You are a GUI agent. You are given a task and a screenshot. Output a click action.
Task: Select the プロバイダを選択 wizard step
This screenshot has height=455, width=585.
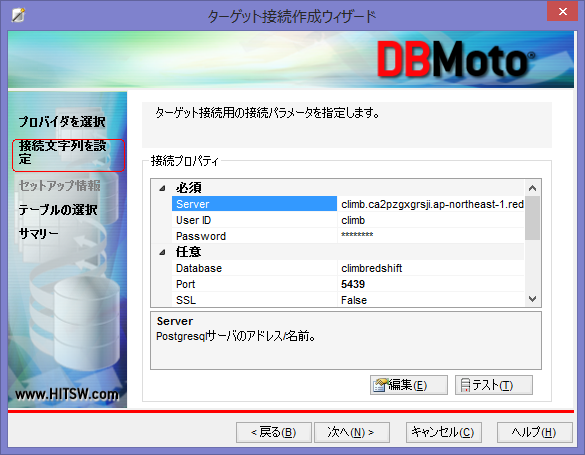[x=62, y=122]
